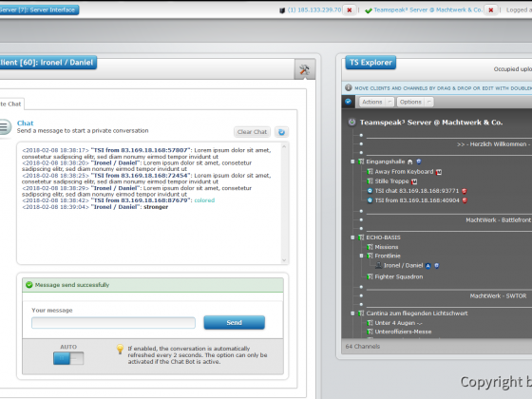Close the 185.133.239.70 server connection
The width and height of the screenshot is (532, 399).
click(350, 10)
